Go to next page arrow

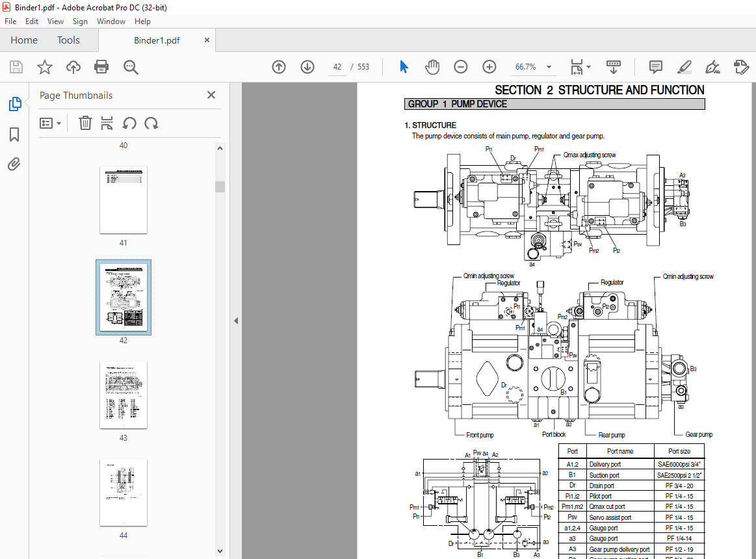click(307, 67)
